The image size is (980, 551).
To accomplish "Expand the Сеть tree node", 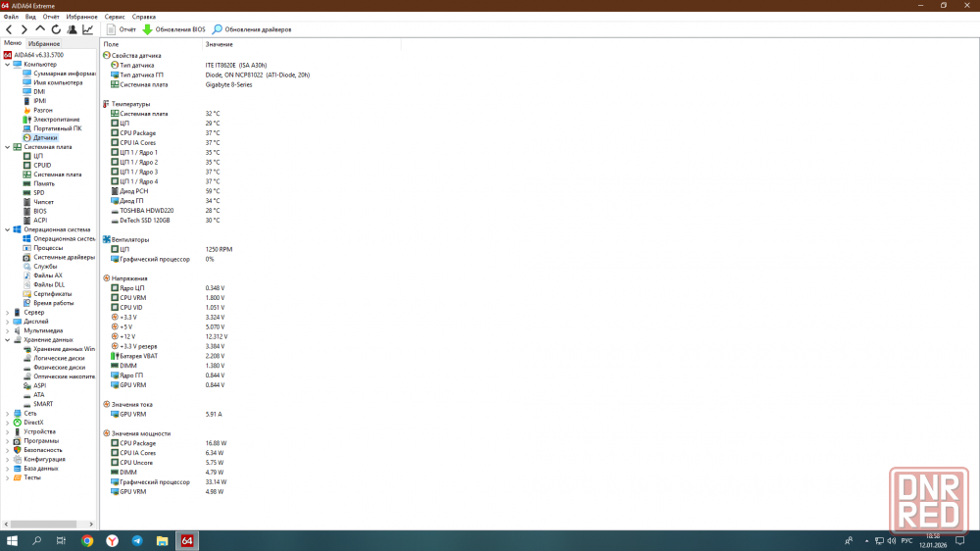I will click(7, 414).
